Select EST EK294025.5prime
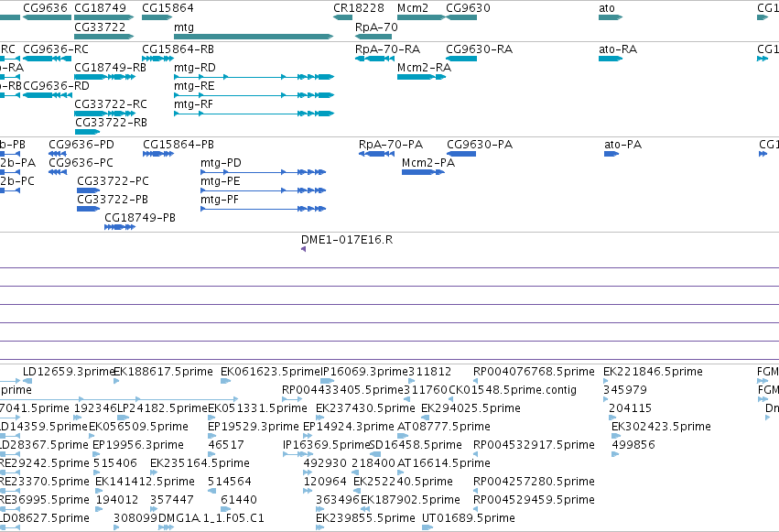779x532 pixels. 471,408
